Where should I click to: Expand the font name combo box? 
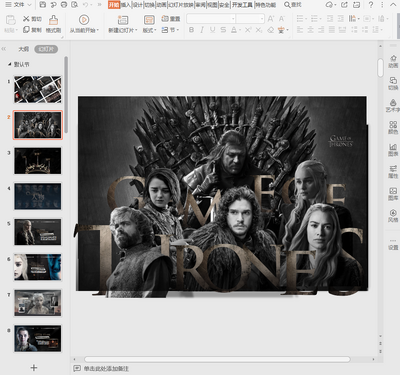point(233,19)
